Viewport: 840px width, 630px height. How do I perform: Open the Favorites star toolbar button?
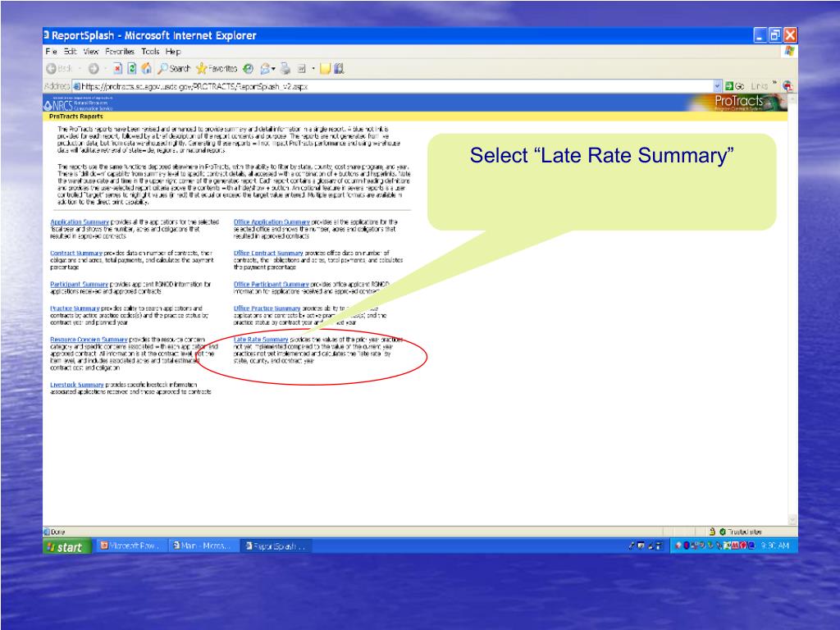tap(217, 69)
